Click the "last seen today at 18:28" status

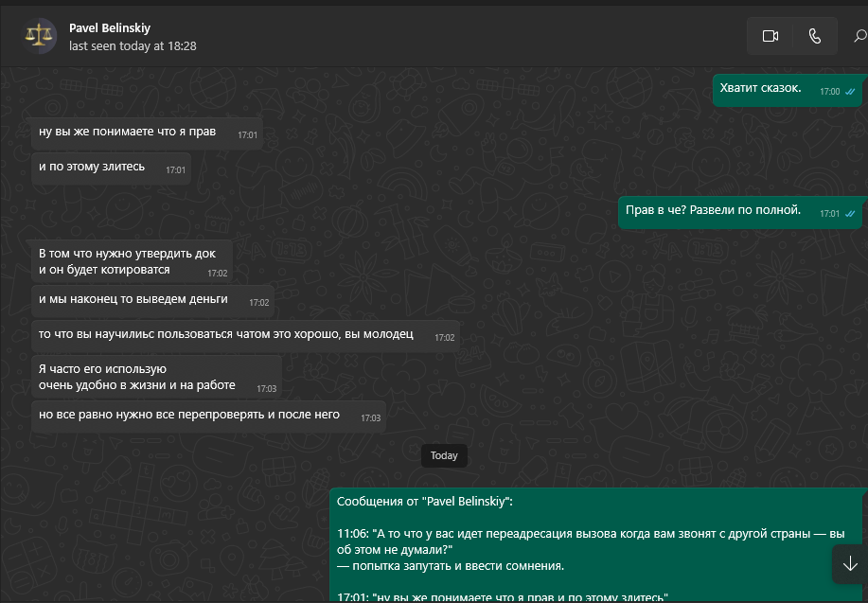tap(133, 45)
